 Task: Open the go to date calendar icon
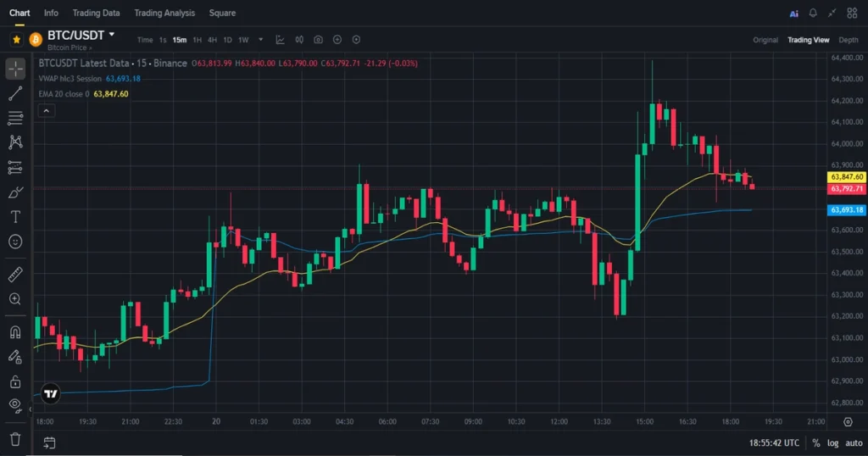49,442
